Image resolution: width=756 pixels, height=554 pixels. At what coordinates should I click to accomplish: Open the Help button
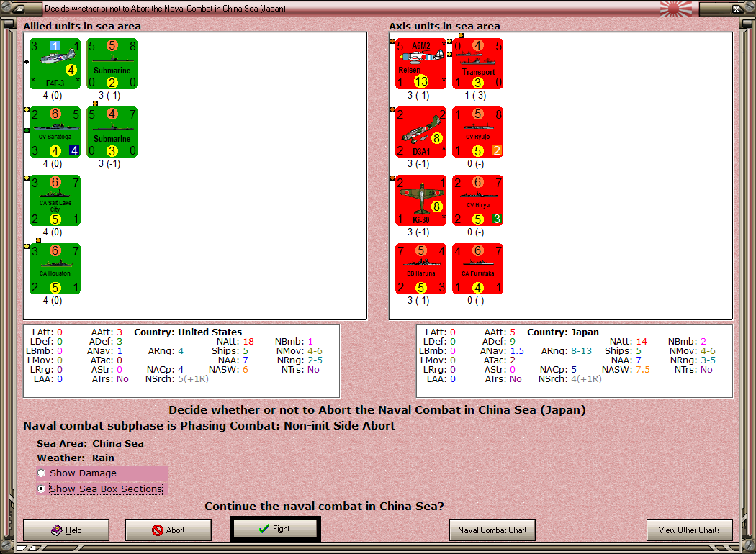click(x=66, y=530)
